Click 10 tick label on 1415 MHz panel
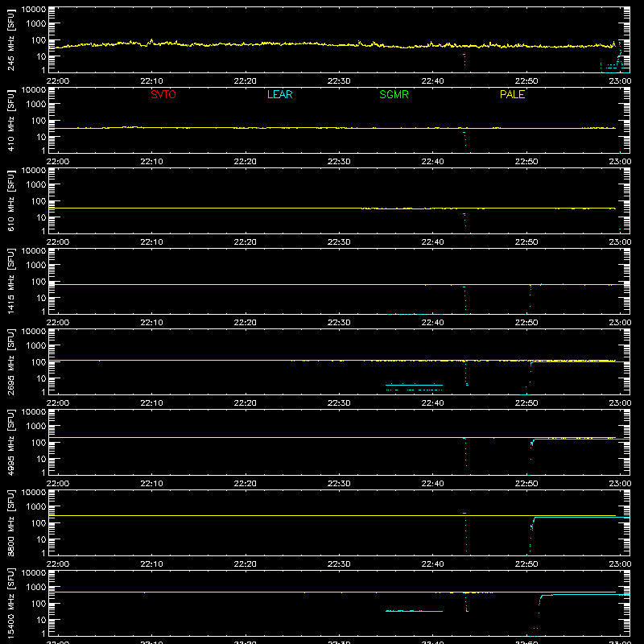The image size is (644, 644). click(x=41, y=298)
